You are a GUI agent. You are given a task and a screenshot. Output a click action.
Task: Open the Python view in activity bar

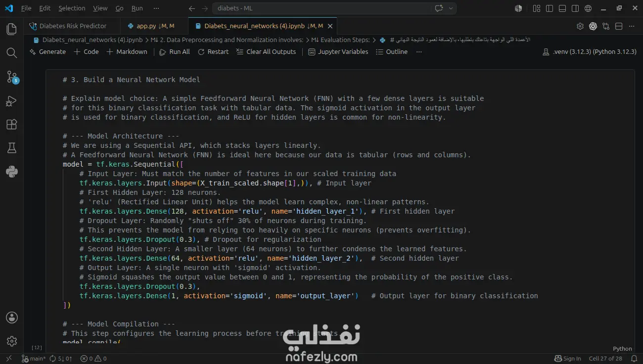point(12,172)
